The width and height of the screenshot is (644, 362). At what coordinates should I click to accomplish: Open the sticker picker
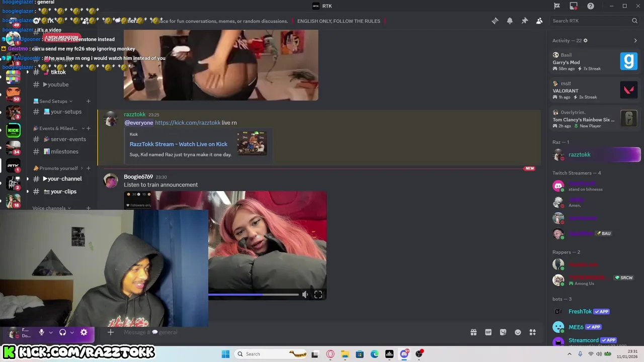(x=503, y=332)
